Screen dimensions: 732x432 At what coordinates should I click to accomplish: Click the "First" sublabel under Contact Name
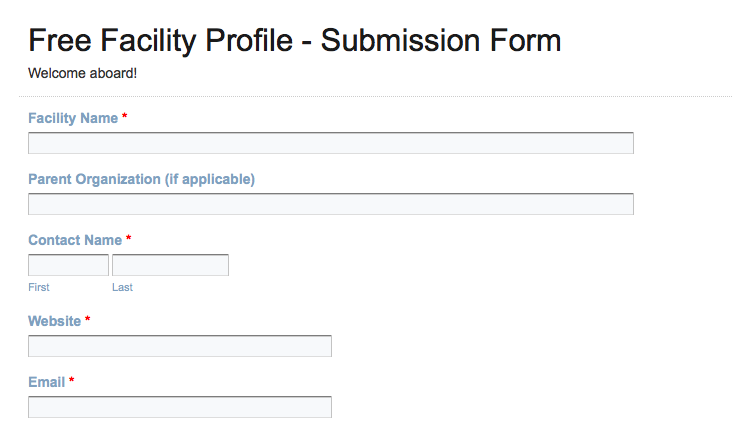(x=39, y=287)
